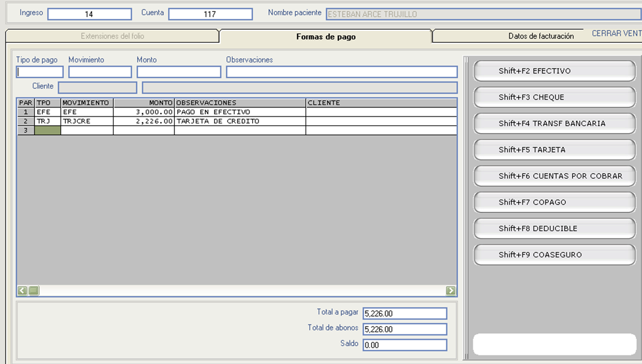642x364 pixels.
Task: Click the grid's right scroll arrow
Action: [x=451, y=290]
